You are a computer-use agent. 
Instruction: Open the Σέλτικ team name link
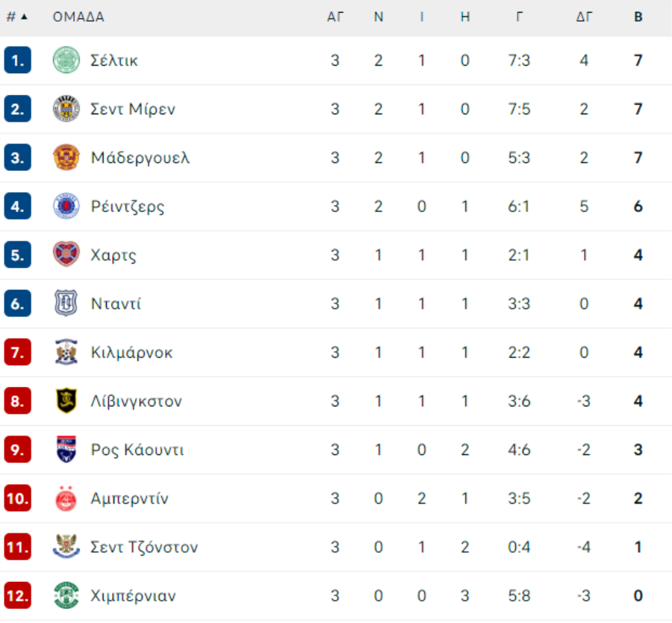(x=114, y=61)
